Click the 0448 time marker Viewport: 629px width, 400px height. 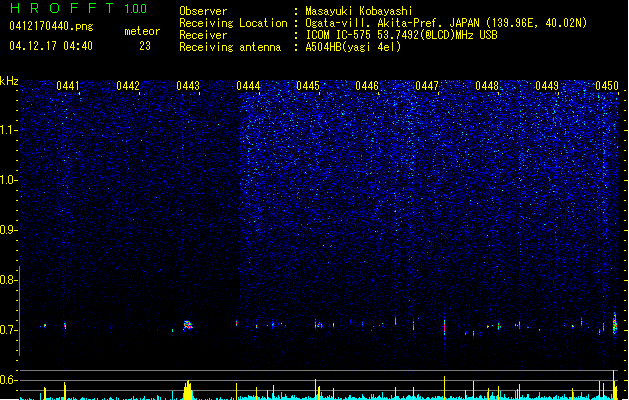click(487, 86)
